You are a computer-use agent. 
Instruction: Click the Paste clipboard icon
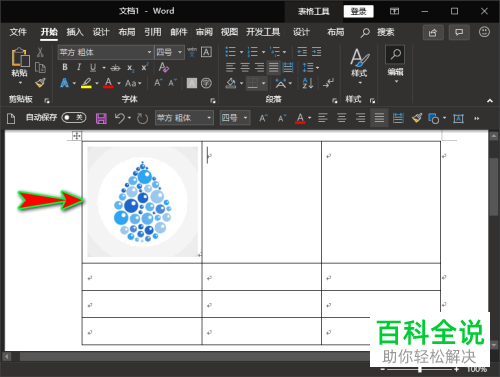19,57
